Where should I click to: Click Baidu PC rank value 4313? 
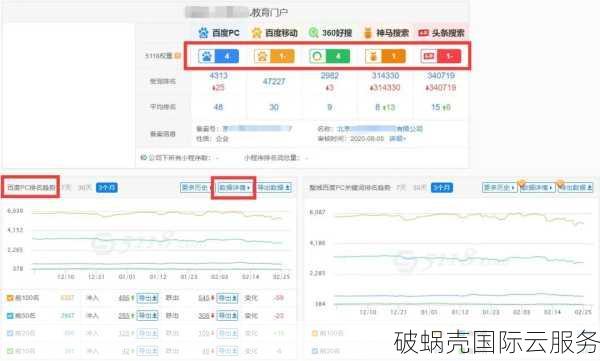click(218, 75)
